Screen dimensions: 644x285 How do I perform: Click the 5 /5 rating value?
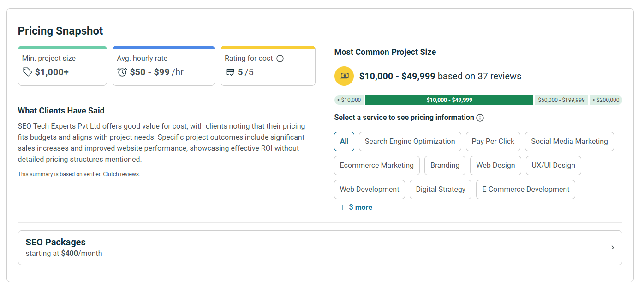[245, 72]
